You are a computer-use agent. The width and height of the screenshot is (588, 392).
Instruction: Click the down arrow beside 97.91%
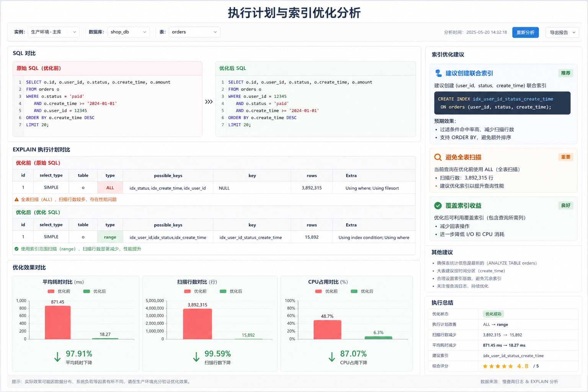point(57,357)
